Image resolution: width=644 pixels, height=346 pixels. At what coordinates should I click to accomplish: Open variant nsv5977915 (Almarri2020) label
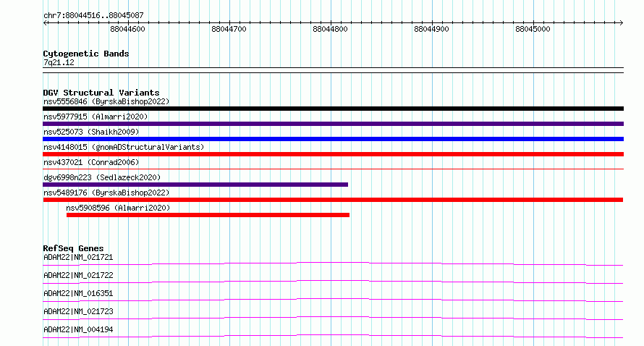click(x=96, y=117)
